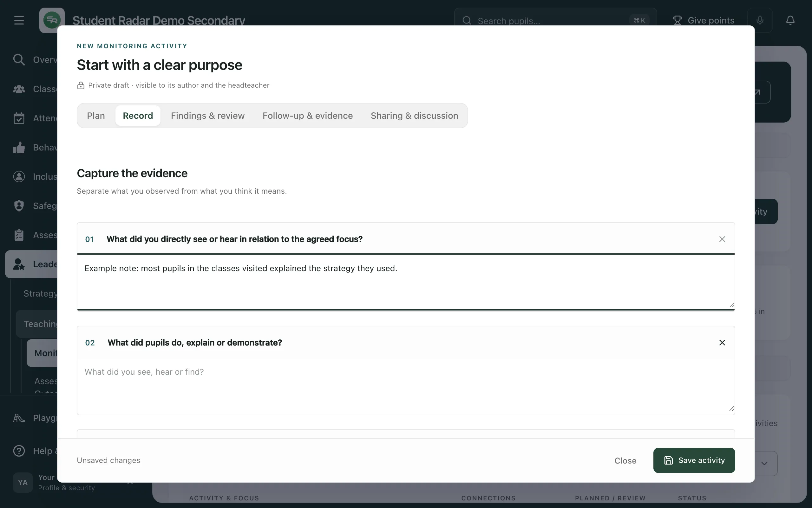Click Save activity button
Screen dimensions: 812x508
tap(694, 460)
